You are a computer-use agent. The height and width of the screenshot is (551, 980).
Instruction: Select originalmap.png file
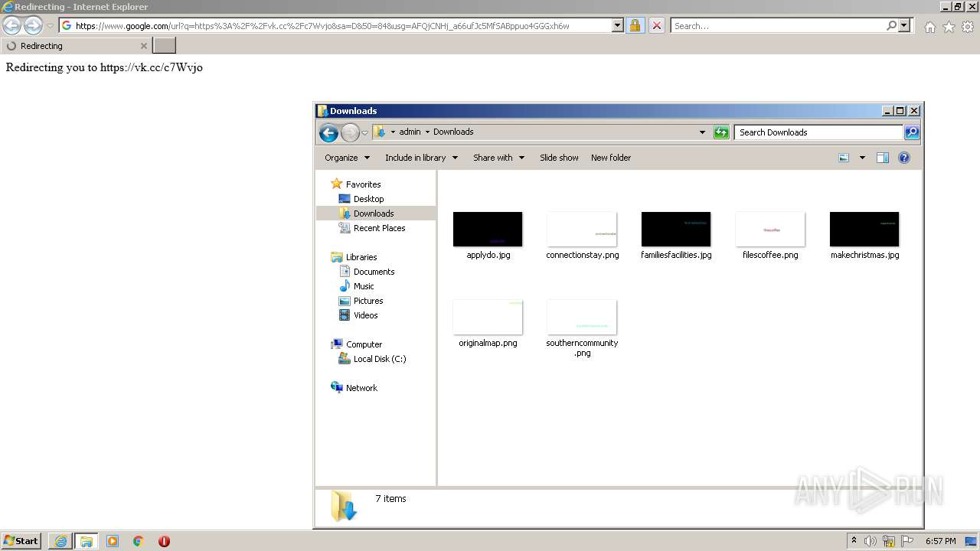coord(488,323)
